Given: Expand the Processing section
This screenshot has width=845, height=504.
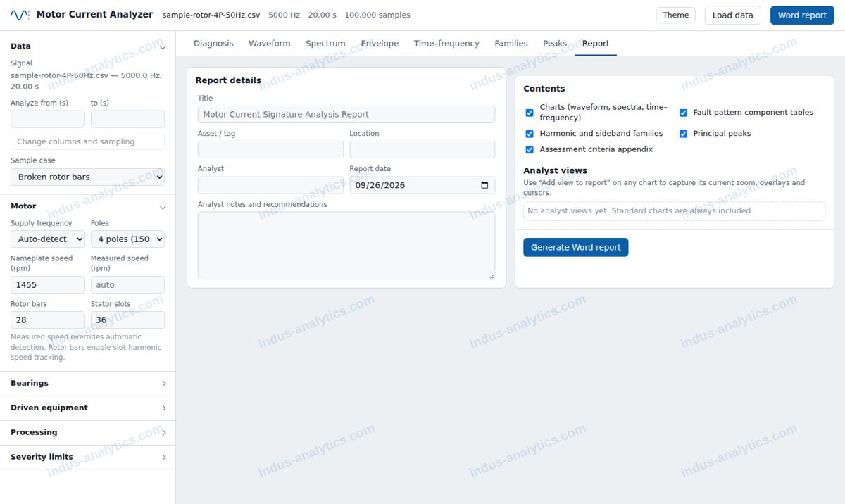Looking at the screenshot, I should [87, 433].
